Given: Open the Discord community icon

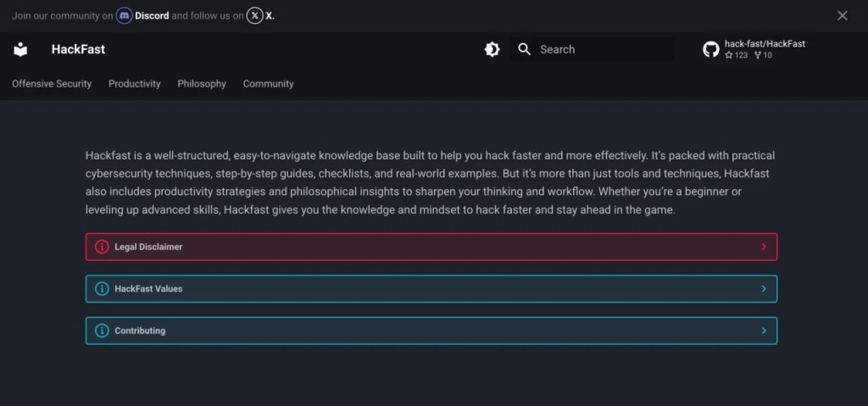Looking at the screenshot, I should point(125,16).
